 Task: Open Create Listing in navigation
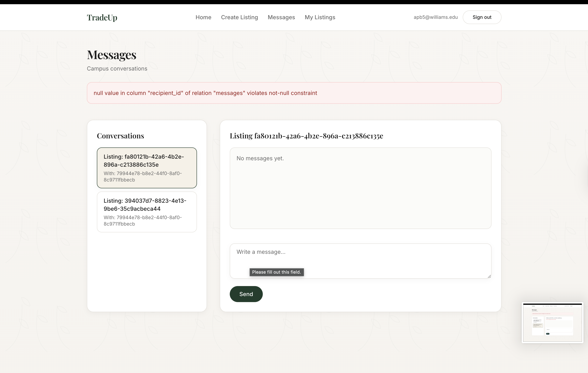pyautogui.click(x=239, y=17)
